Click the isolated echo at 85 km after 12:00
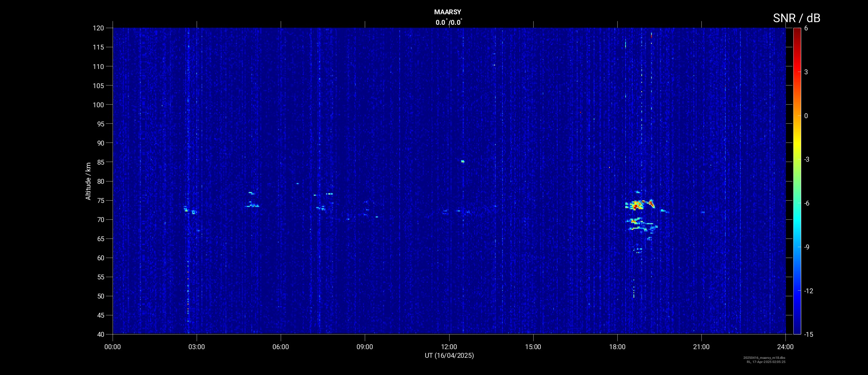The image size is (868, 375). (x=463, y=161)
